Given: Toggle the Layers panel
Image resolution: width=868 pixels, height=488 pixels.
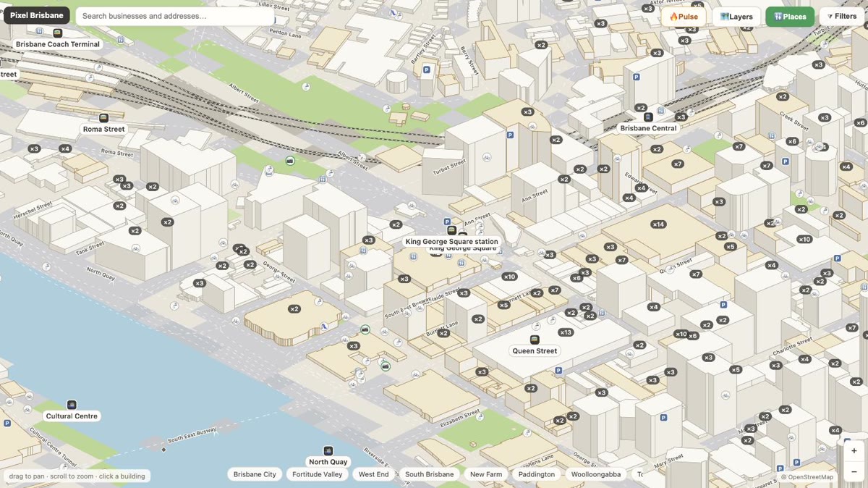Looking at the screenshot, I should click(x=736, y=17).
